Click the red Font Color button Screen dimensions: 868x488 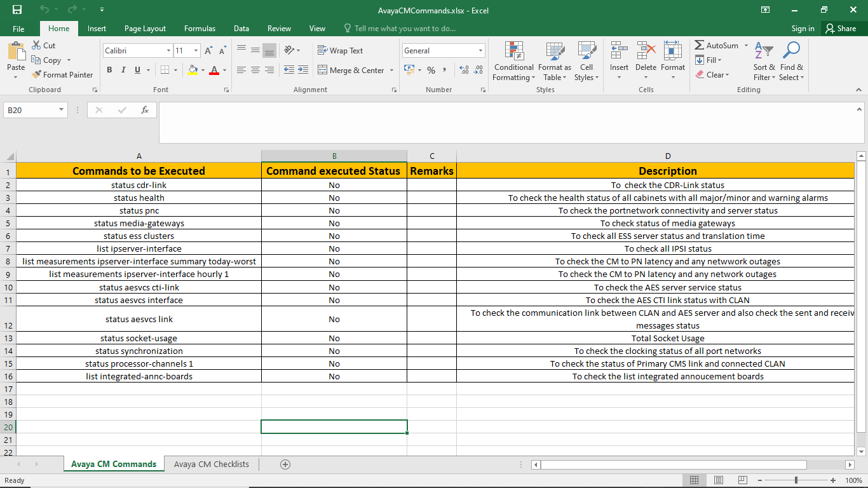(x=214, y=70)
